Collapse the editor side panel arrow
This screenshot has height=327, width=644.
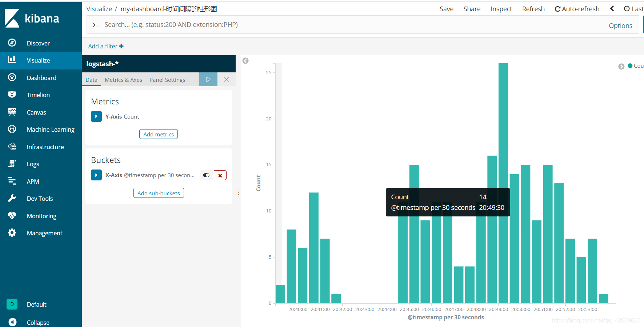click(x=245, y=61)
